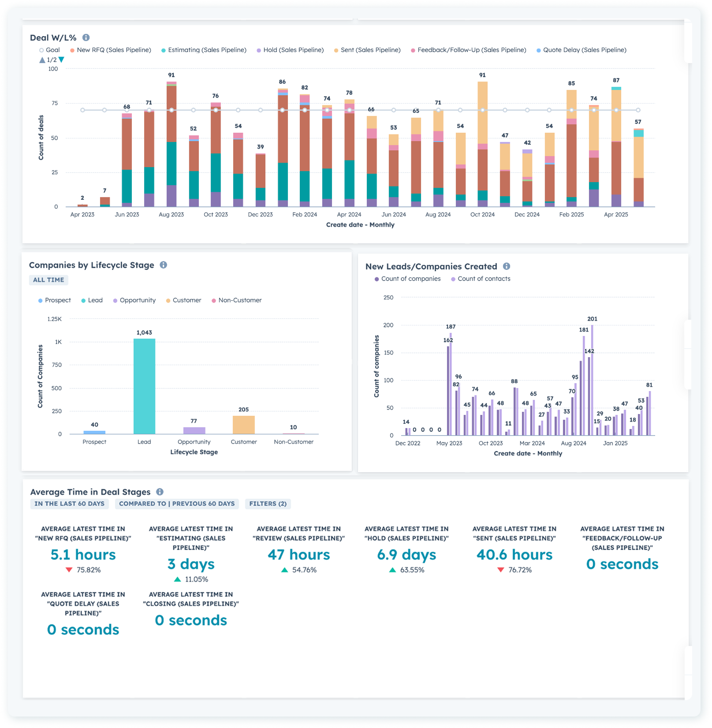Image resolution: width=712 pixels, height=728 pixels.
Task: Click the Lifecycle Stage axis title
Action: [x=194, y=452]
